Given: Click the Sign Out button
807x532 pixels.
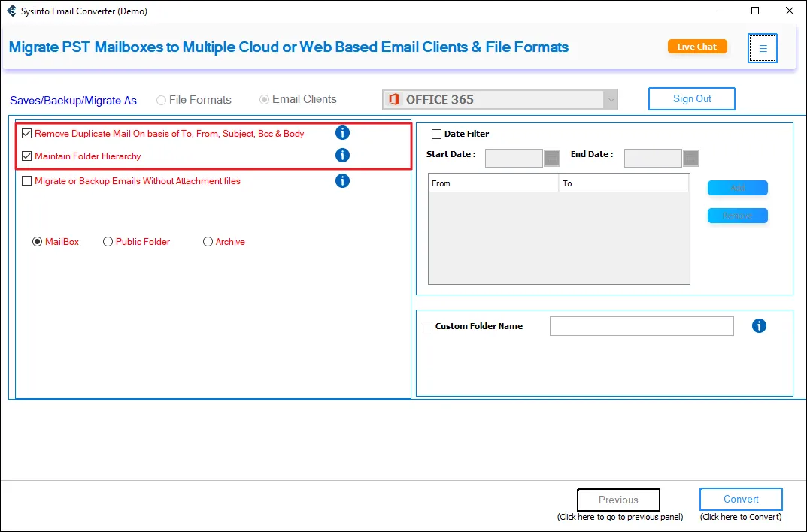Looking at the screenshot, I should coord(692,98).
